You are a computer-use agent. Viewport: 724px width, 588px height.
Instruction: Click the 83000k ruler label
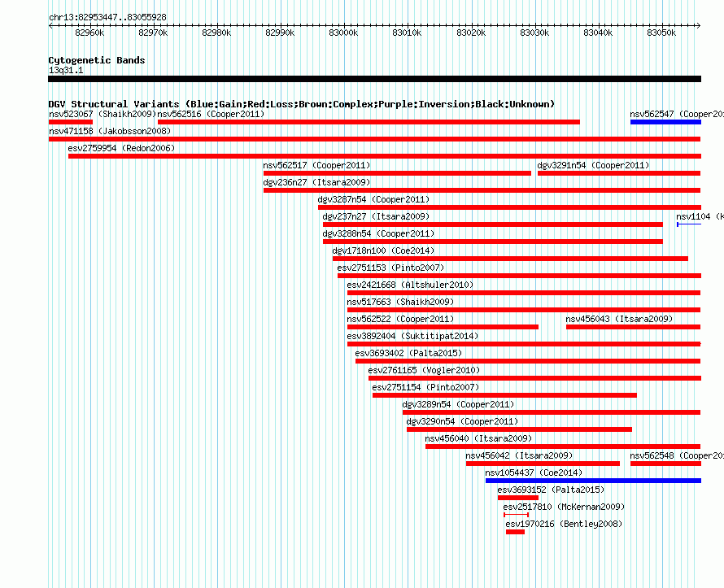[x=343, y=33]
